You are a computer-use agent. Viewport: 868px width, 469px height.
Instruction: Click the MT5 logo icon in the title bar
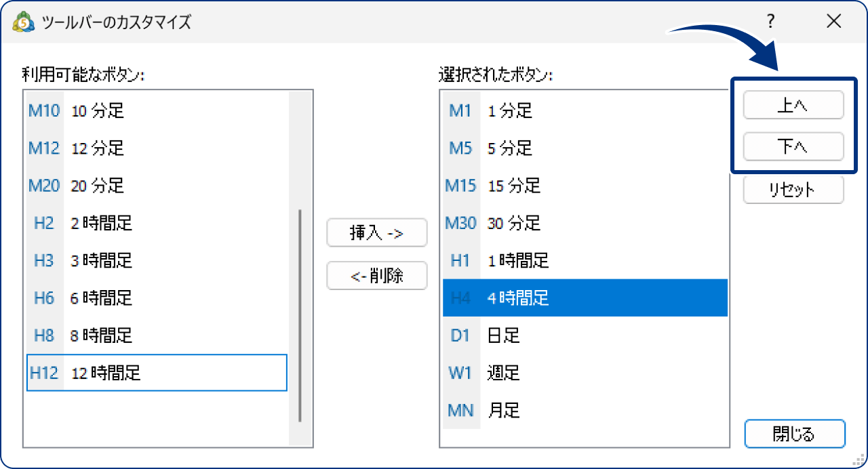pos(22,21)
